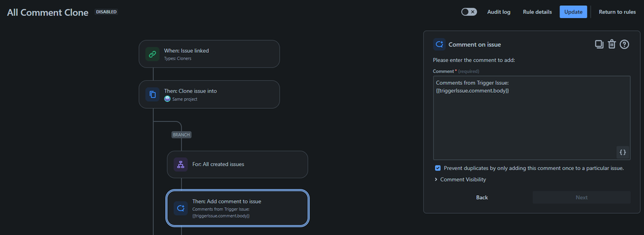Screen dimensions: 644x235
Task: Open Rule details
Action: 537,12
